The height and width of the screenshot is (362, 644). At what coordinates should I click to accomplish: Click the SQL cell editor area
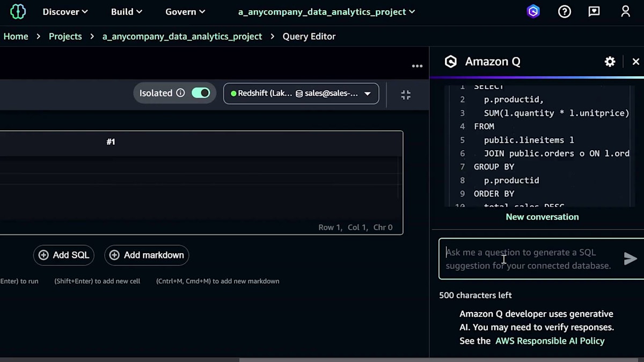click(200, 187)
